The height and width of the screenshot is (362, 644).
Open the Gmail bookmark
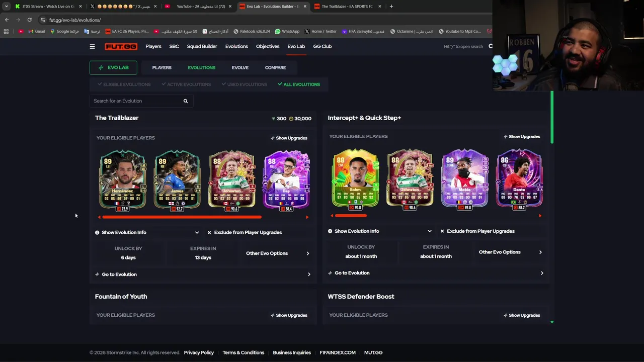[x=36, y=31]
